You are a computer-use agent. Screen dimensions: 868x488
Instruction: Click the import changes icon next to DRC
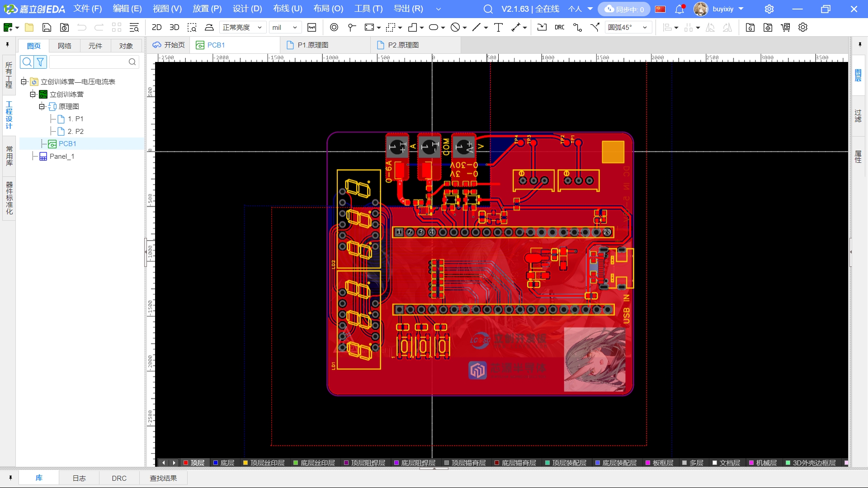542,28
